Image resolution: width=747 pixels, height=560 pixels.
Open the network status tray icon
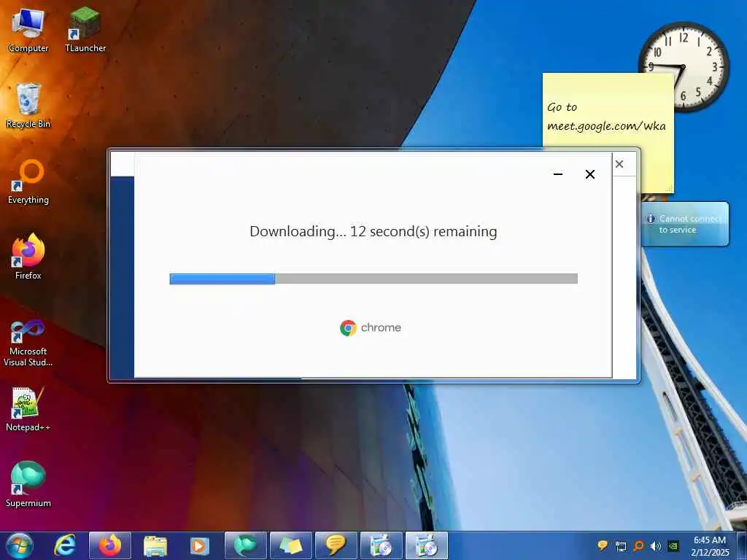[621, 545]
